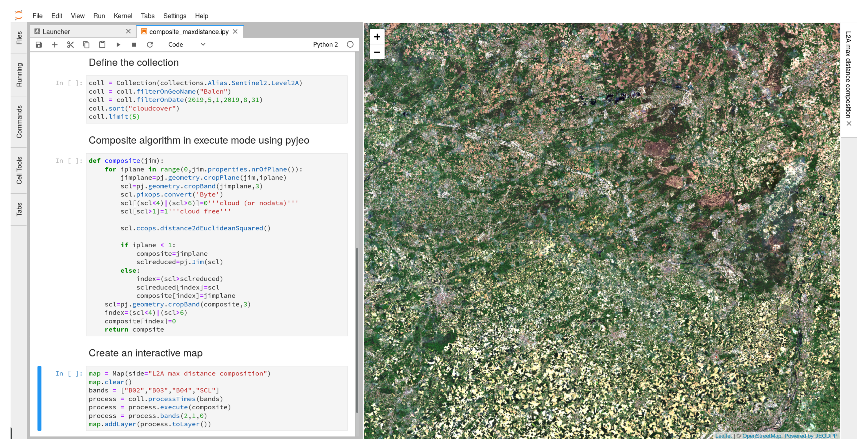
Task: Copy the selected cell
Action: click(86, 45)
